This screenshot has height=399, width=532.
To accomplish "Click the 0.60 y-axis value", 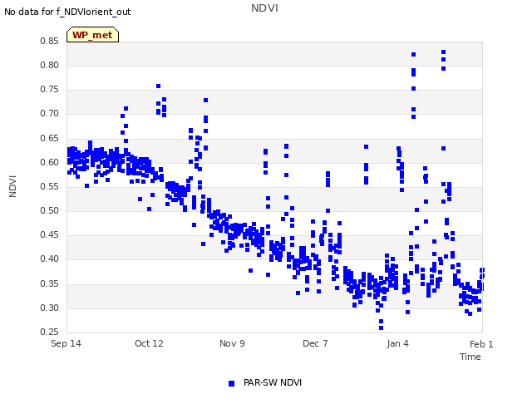I will point(49,163).
